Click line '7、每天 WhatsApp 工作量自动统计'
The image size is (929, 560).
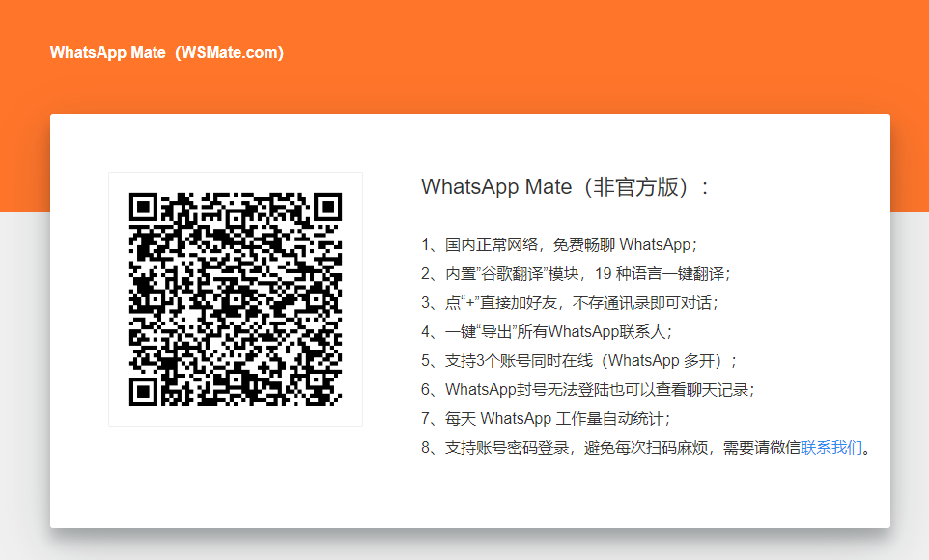click(x=546, y=419)
